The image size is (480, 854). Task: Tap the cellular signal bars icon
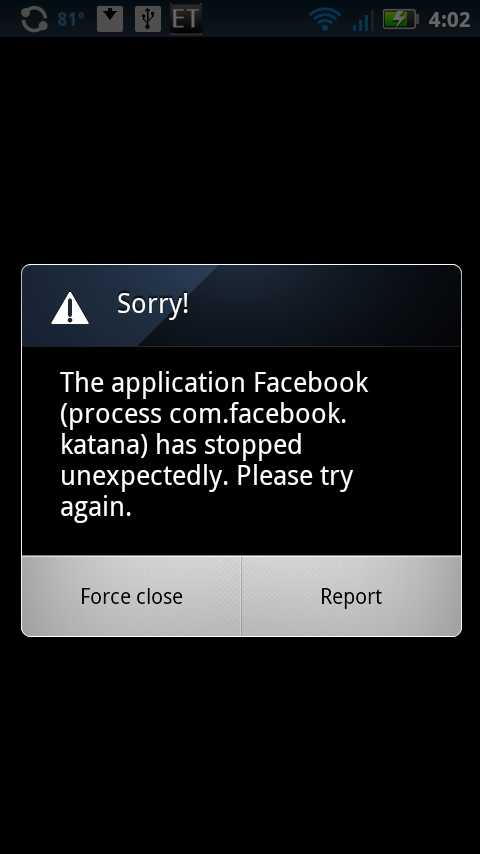[363, 20]
